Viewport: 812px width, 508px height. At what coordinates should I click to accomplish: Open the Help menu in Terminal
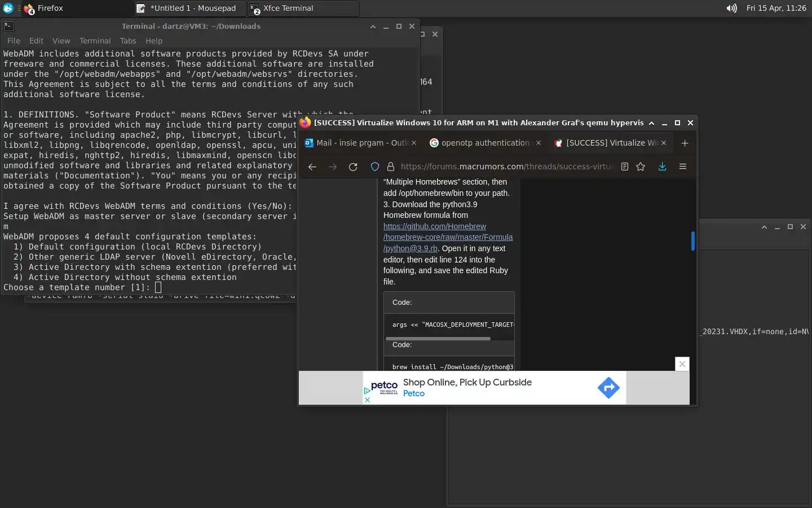click(153, 41)
